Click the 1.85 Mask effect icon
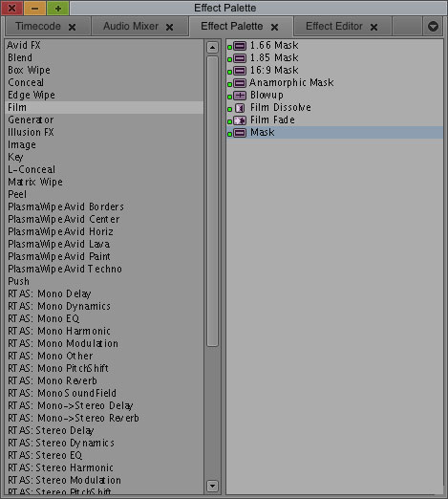 pyautogui.click(x=240, y=58)
